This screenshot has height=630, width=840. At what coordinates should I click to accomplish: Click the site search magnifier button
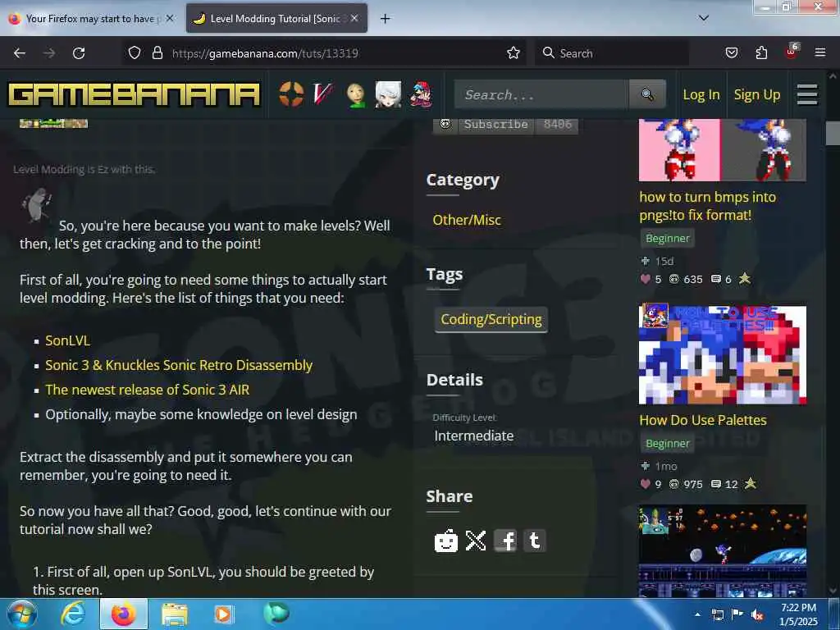pos(647,94)
